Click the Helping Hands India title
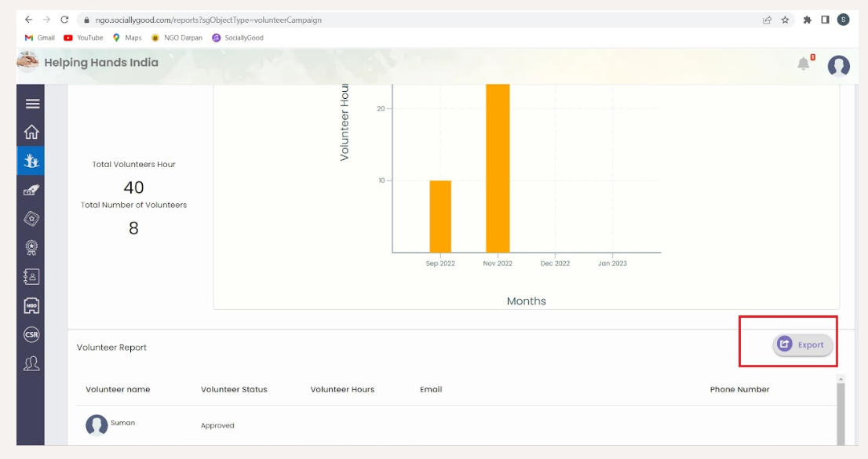 pyautogui.click(x=101, y=63)
